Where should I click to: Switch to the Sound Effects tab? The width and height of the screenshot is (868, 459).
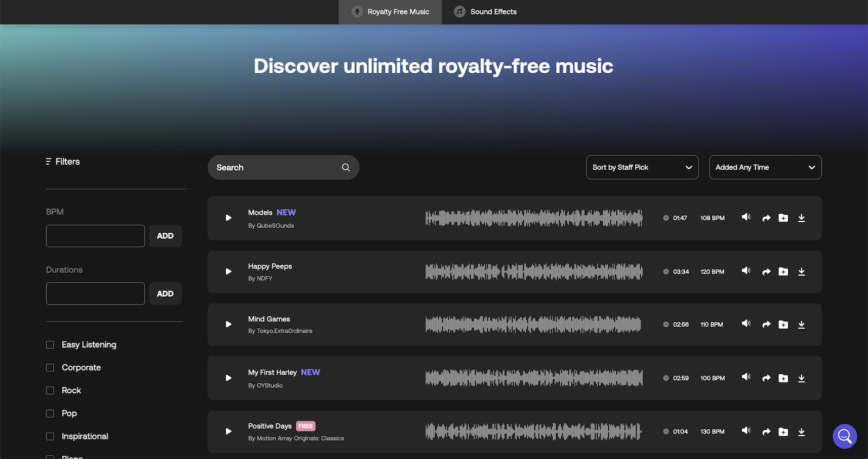coord(486,12)
